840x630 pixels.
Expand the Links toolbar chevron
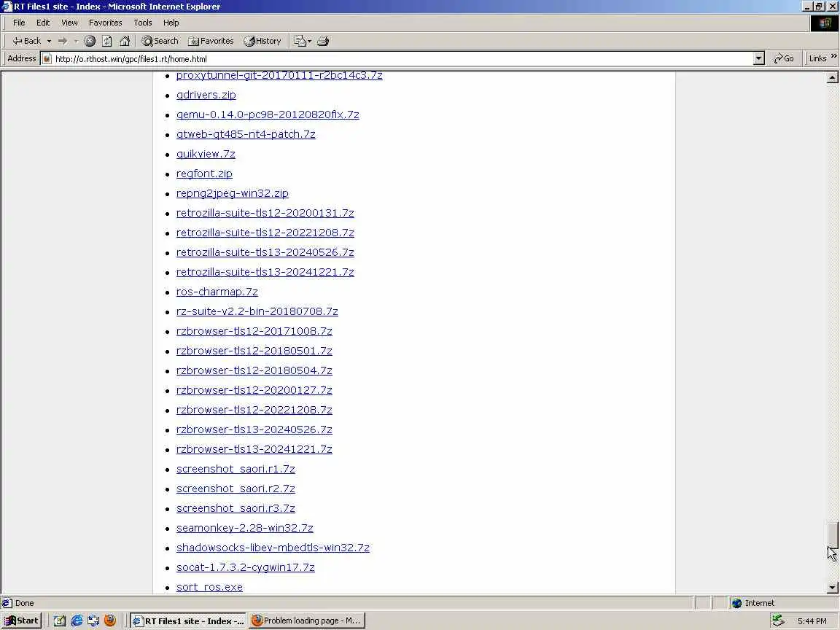(x=833, y=55)
